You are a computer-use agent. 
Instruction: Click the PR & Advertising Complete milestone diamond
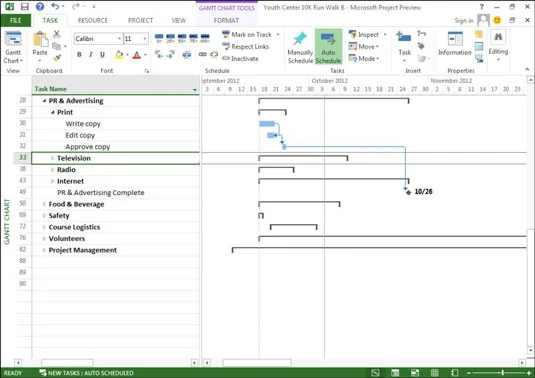(408, 192)
